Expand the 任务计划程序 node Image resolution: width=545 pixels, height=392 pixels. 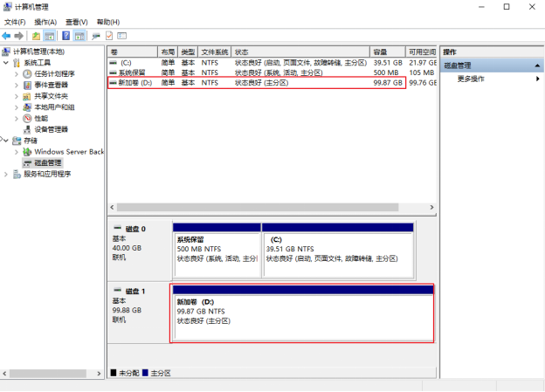tap(16, 74)
